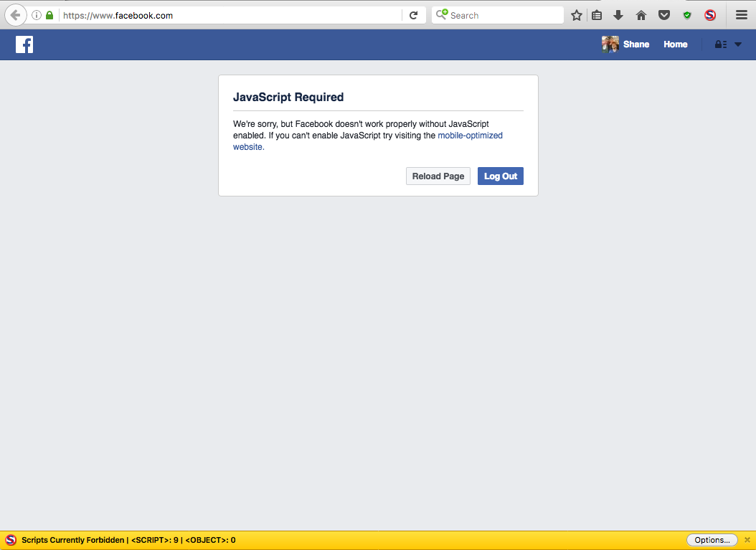The image size is (756, 550).
Task: Click the green padlock security icon
Action: (x=49, y=15)
